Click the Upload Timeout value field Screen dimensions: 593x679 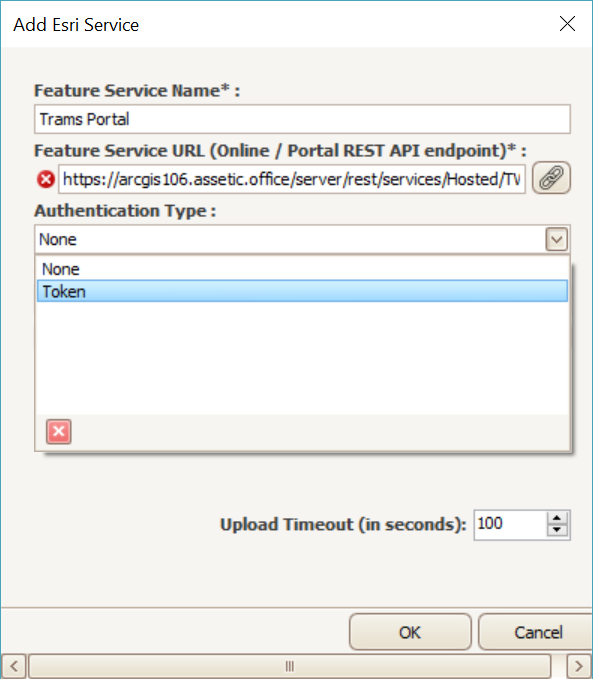pyautogui.click(x=510, y=524)
